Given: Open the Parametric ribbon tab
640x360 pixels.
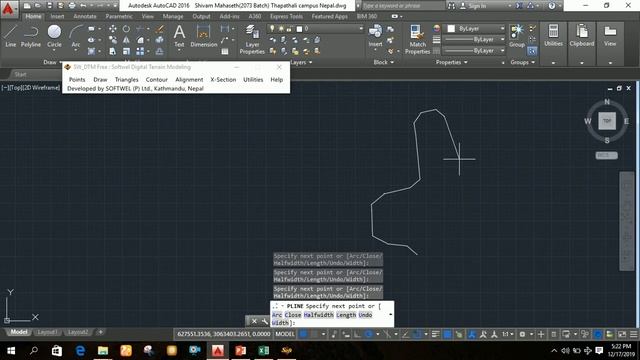Looking at the screenshot, I should click(119, 16).
